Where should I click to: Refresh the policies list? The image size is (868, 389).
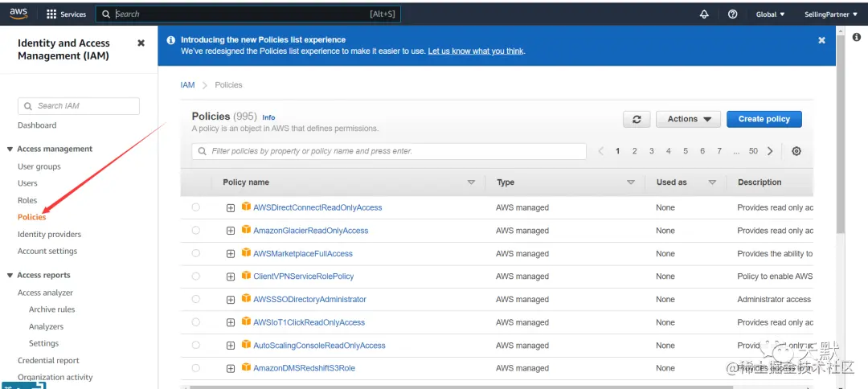click(x=637, y=119)
